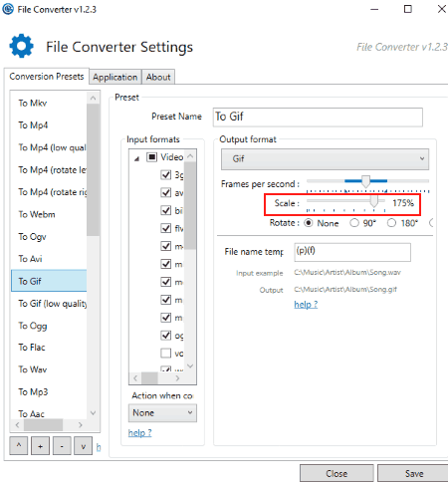Screen dimensions: 448x482
Task: Open the help link under input formats
Action: click(139, 432)
